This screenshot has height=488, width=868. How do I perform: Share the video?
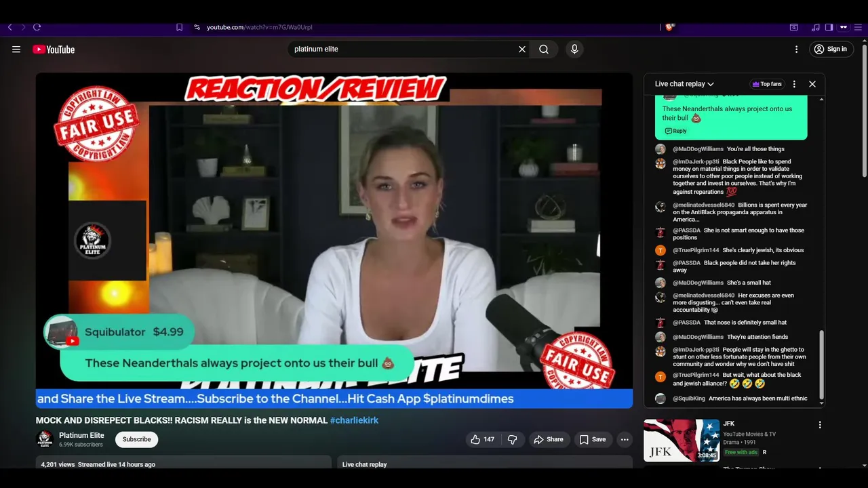(x=548, y=439)
